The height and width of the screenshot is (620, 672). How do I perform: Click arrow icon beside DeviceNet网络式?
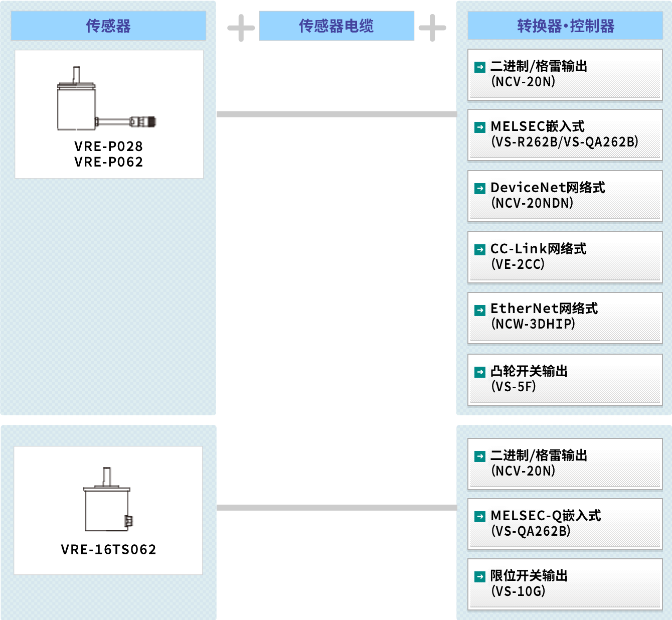click(480, 189)
